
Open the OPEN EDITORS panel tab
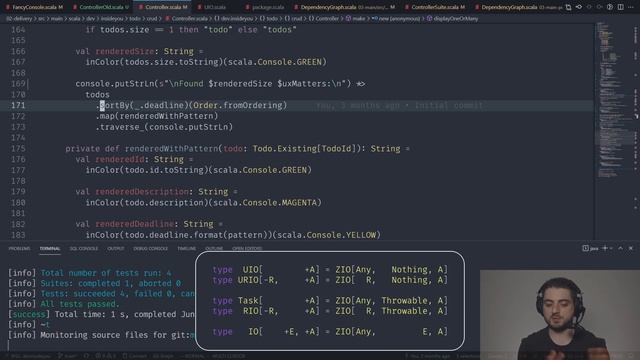pos(247,248)
